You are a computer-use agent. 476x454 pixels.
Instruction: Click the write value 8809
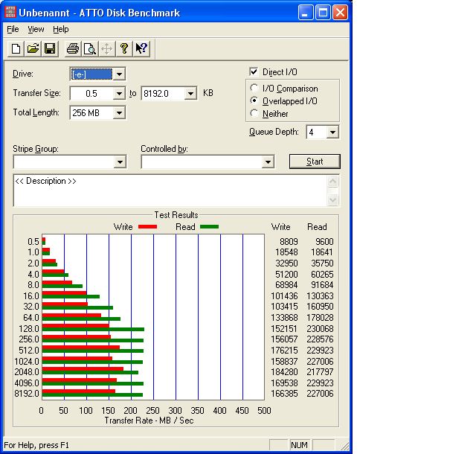tap(289, 242)
